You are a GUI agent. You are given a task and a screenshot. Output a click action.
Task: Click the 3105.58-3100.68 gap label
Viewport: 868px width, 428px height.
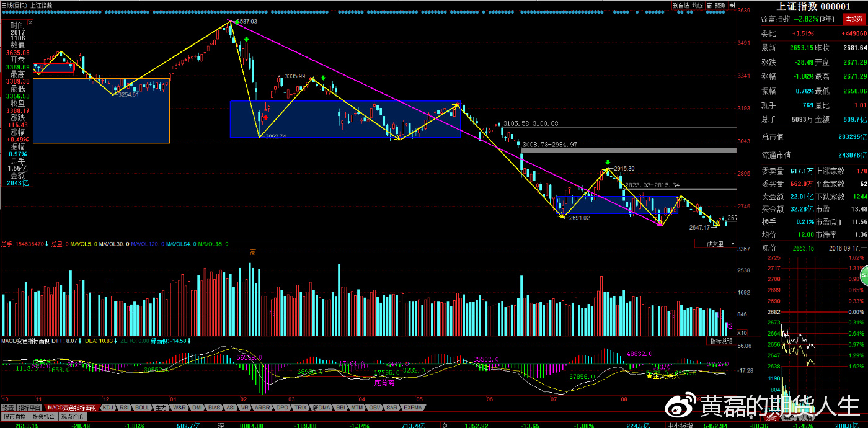(531, 124)
